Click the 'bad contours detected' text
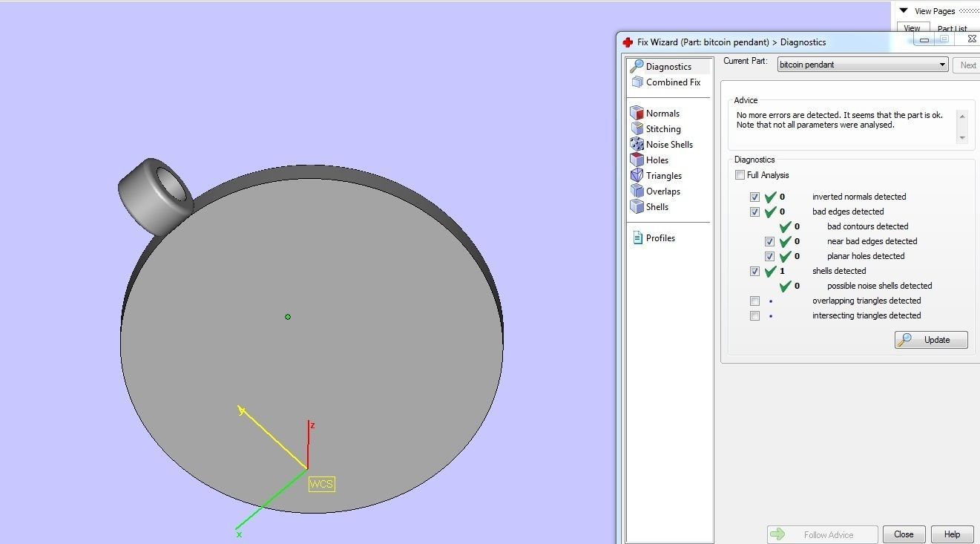This screenshot has width=980, height=544. tap(867, 226)
